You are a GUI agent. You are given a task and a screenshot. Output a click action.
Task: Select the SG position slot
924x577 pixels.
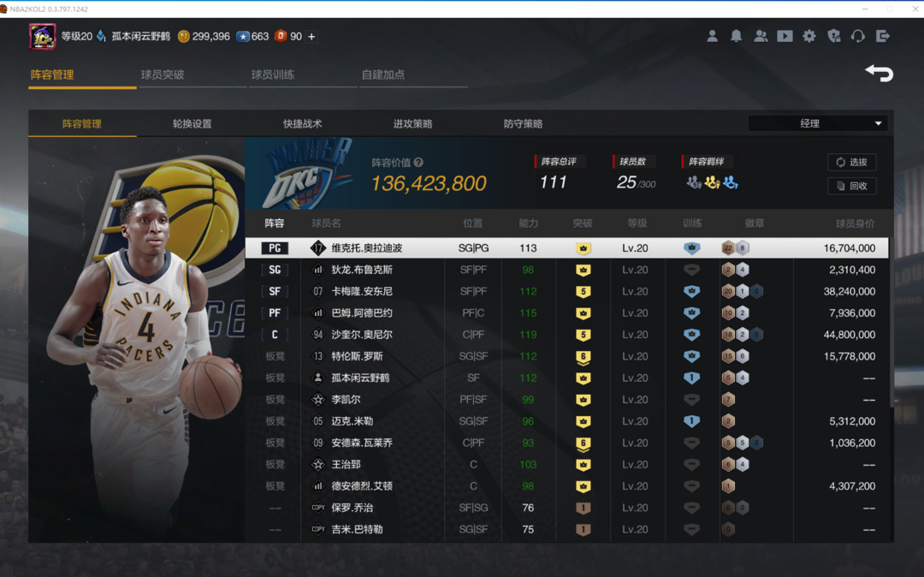tap(275, 270)
